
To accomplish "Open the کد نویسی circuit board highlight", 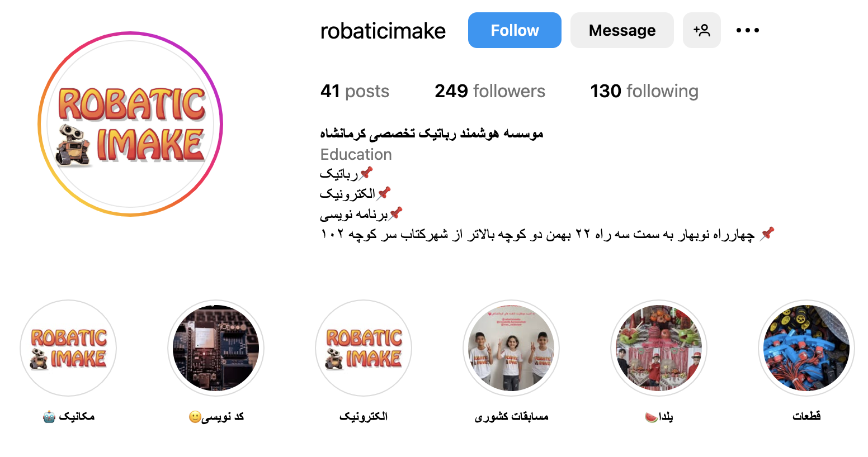I will (216, 348).
